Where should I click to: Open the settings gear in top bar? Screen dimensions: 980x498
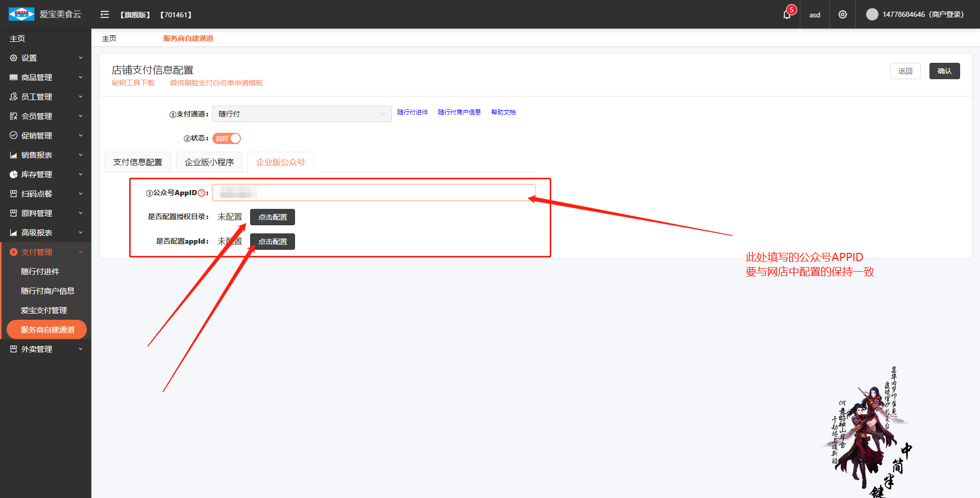click(x=843, y=15)
